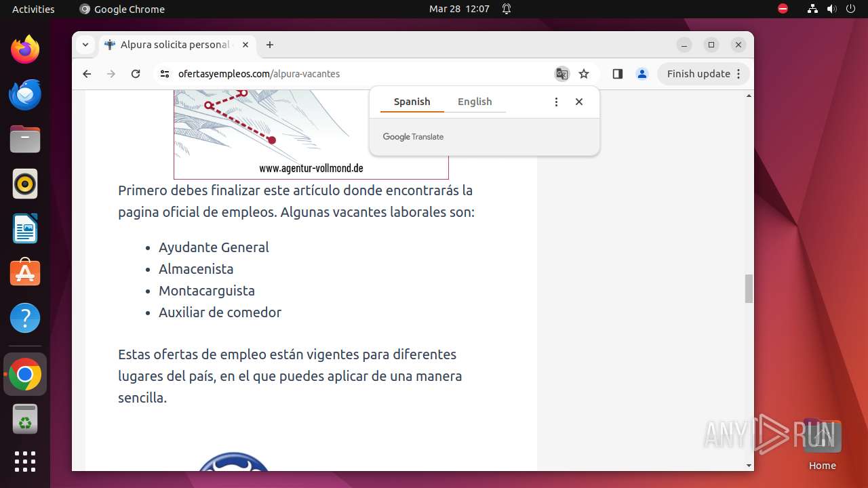Click the red do-not-disturb tray icon

(783, 9)
